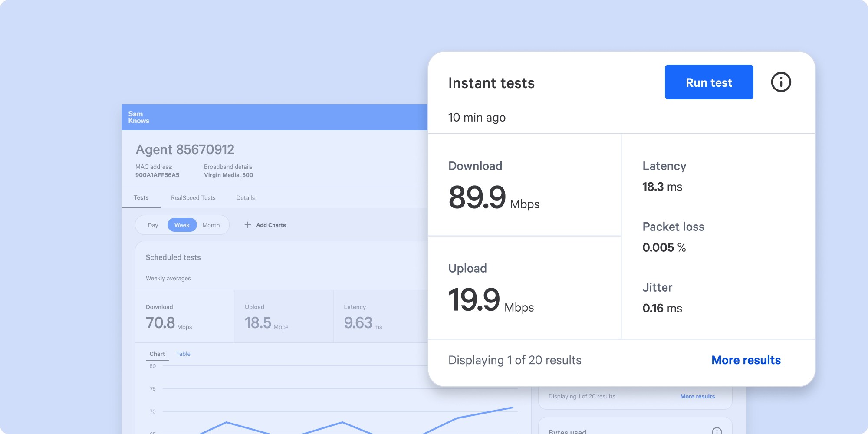Click the large Displaying 1 of 20 results text
The height and width of the screenshot is (434, 868).
(515, 360)
